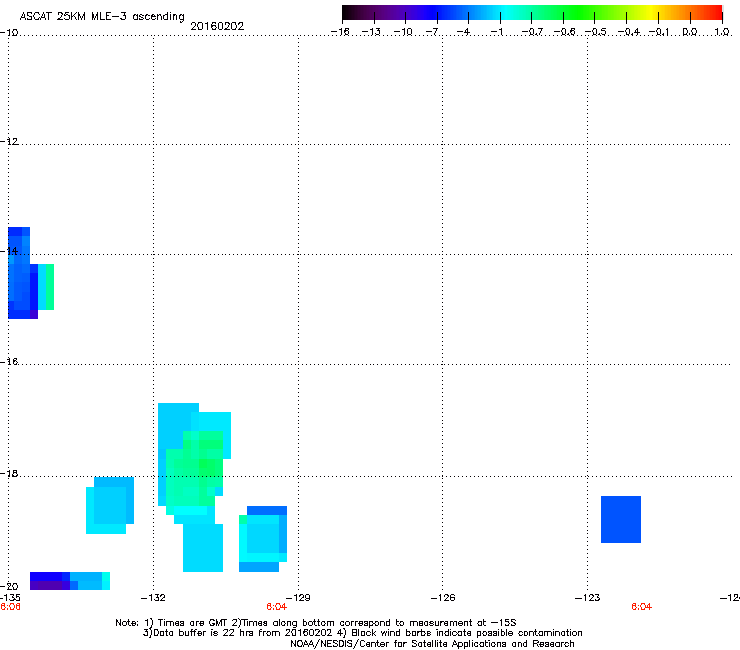Viewport: 740px width, 650px height.
Task: Click the red "6:04" time beside the -123 label
Action: coord(641,607)
